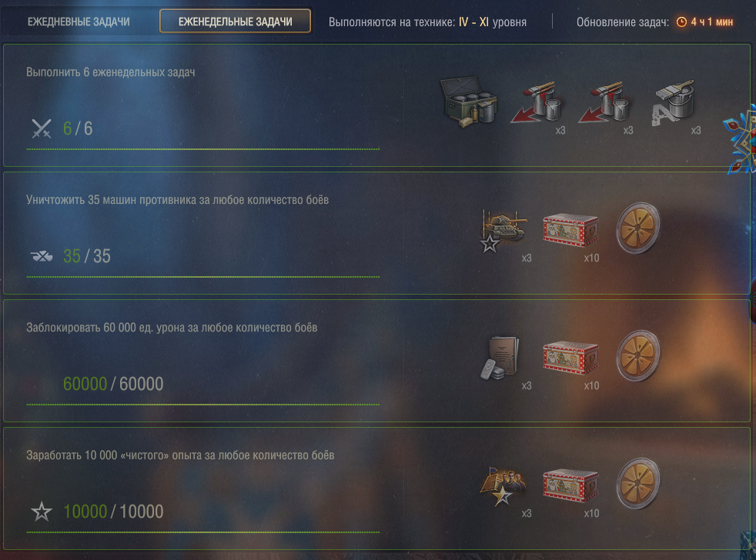Click the paint bucket with letter A reward
Image resolution: width=756 pixels, height=560 pixels.
tap(673, 102)
